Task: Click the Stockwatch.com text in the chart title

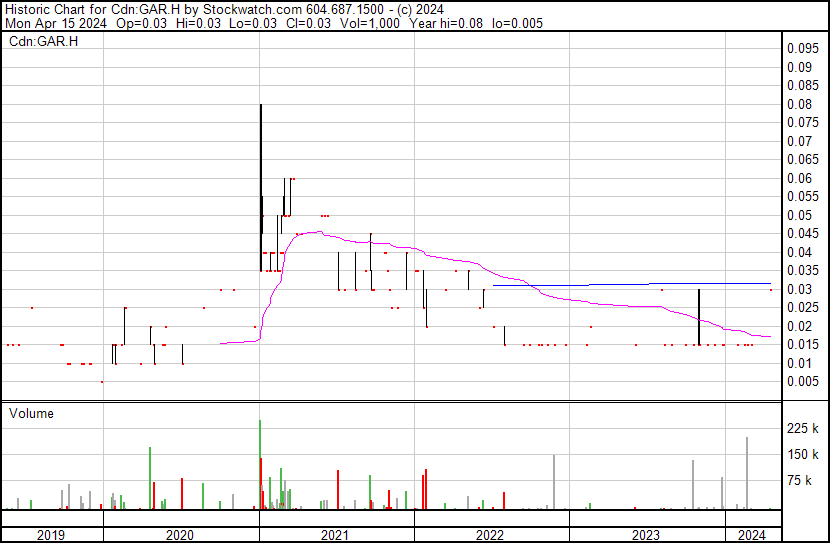Action: 253,10
